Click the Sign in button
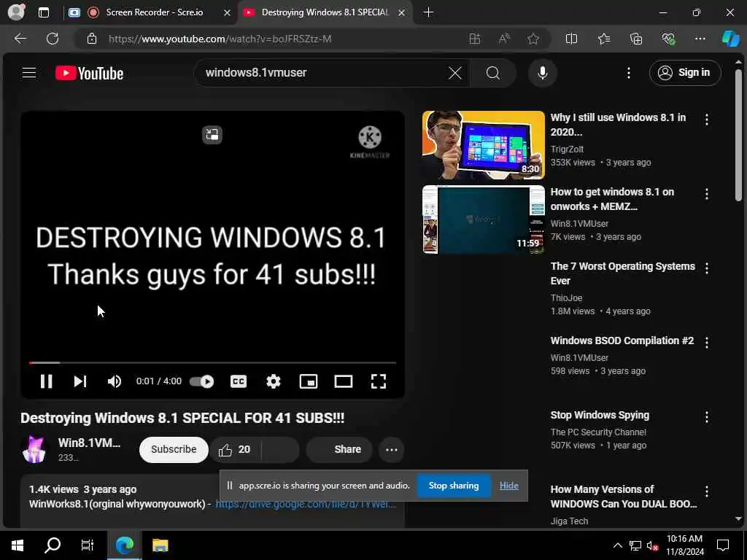 coord(684,72)
